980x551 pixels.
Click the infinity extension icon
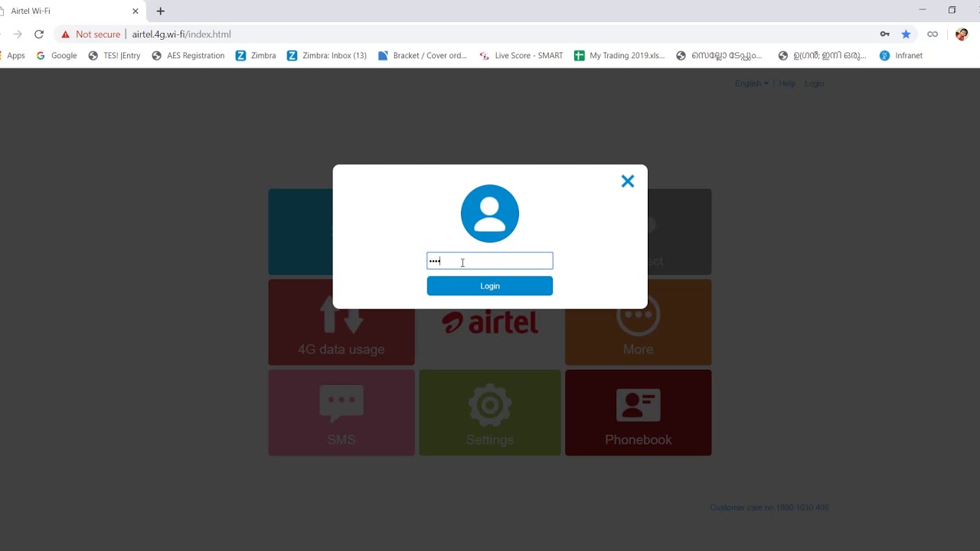[x=933, y=34]
